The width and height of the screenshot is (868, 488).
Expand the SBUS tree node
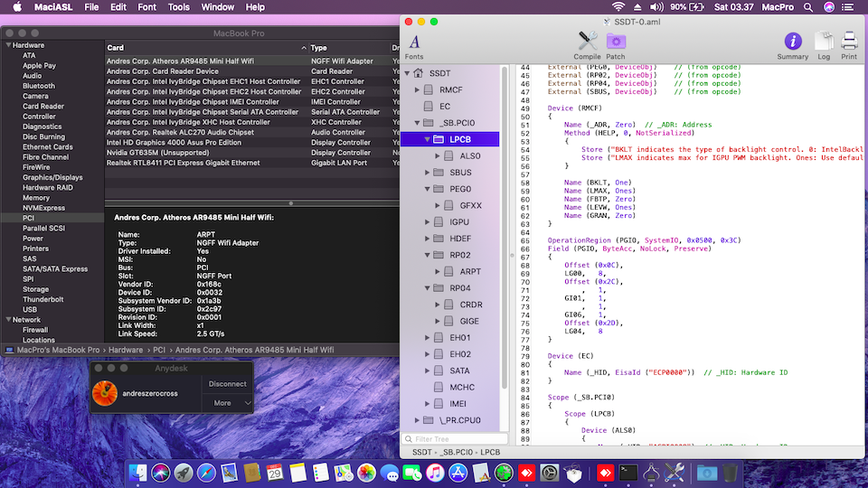click(x=428, y=173)
